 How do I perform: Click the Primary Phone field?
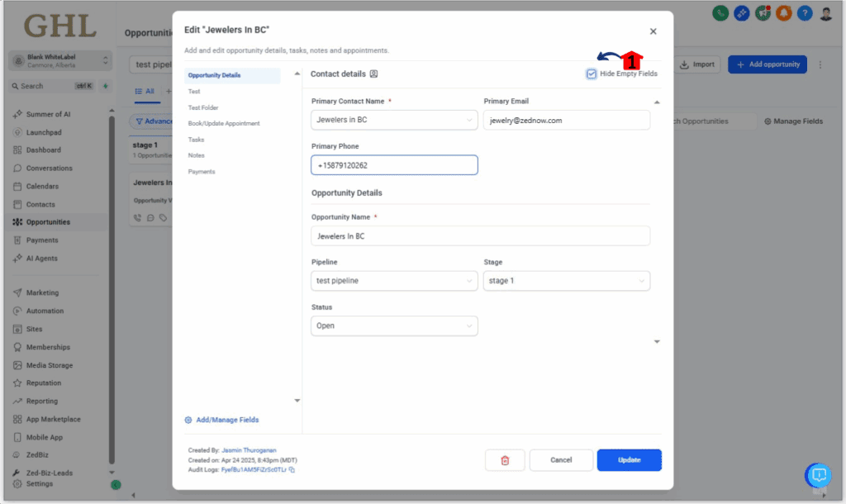[x=394, y=165]
